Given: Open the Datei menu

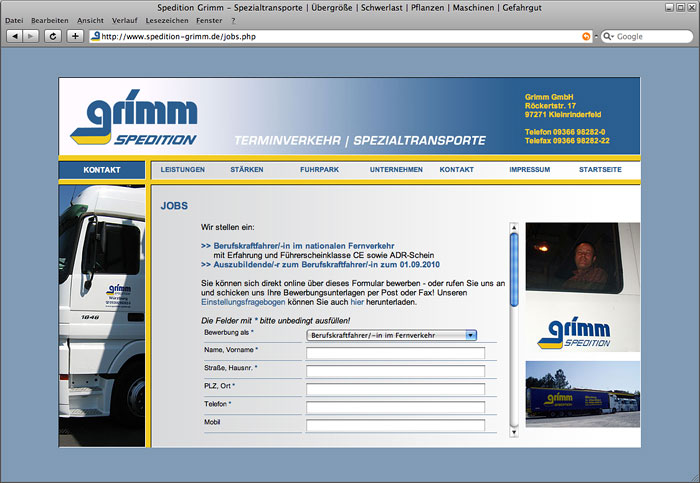Looking at the screenshot, I should click(14, 21).
